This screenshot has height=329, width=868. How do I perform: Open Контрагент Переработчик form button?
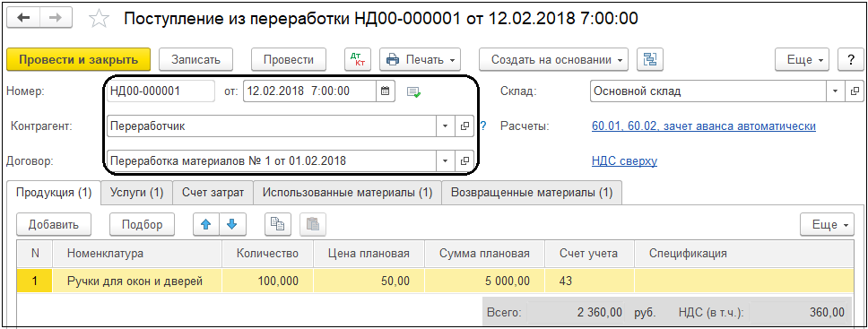point(464,126)
